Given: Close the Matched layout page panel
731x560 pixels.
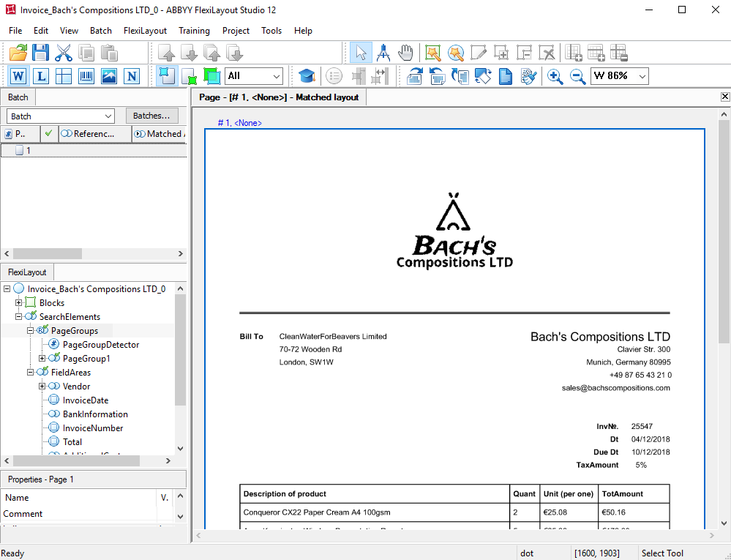Looking at the screenshot, I should [725, 97].
